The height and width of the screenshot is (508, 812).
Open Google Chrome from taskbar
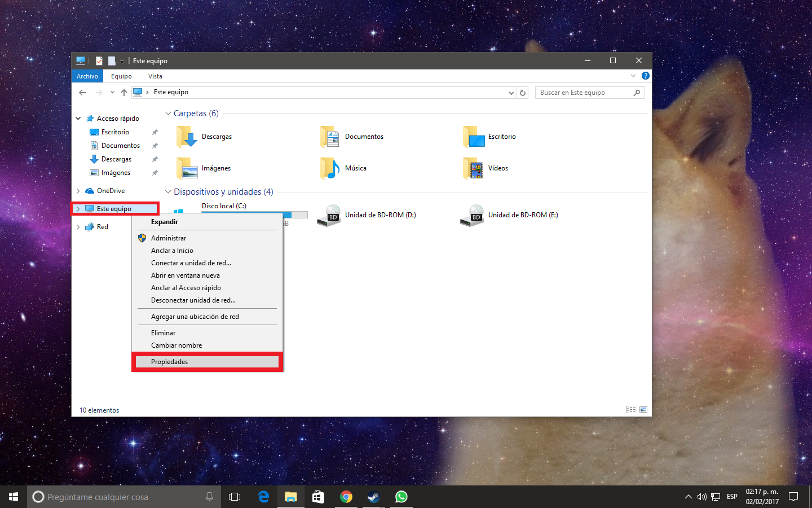coord(346,497)
